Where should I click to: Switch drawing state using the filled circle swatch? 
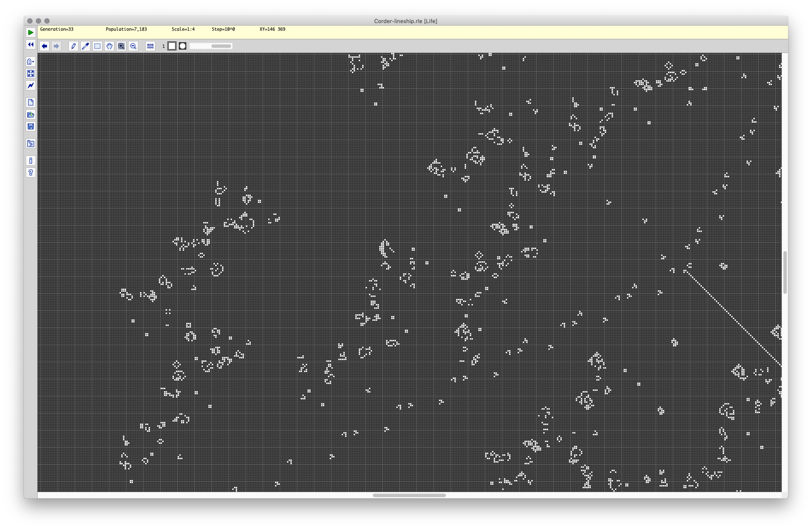182,46
